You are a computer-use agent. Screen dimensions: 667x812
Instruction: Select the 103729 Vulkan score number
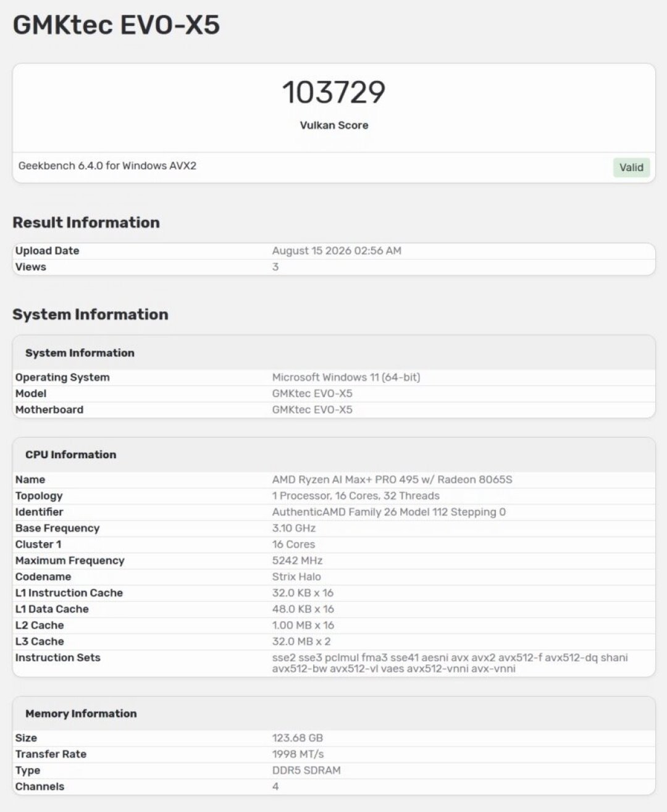(333, 93)
